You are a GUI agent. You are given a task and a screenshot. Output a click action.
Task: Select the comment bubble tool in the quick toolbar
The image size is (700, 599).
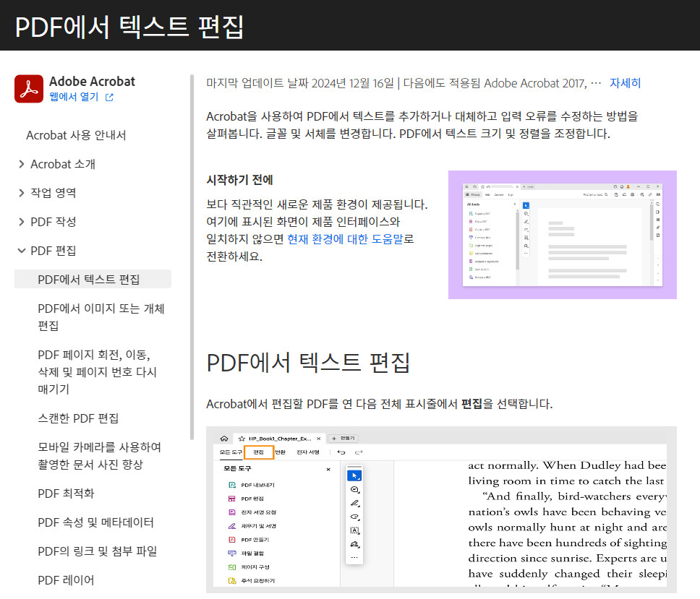point(354,490)
